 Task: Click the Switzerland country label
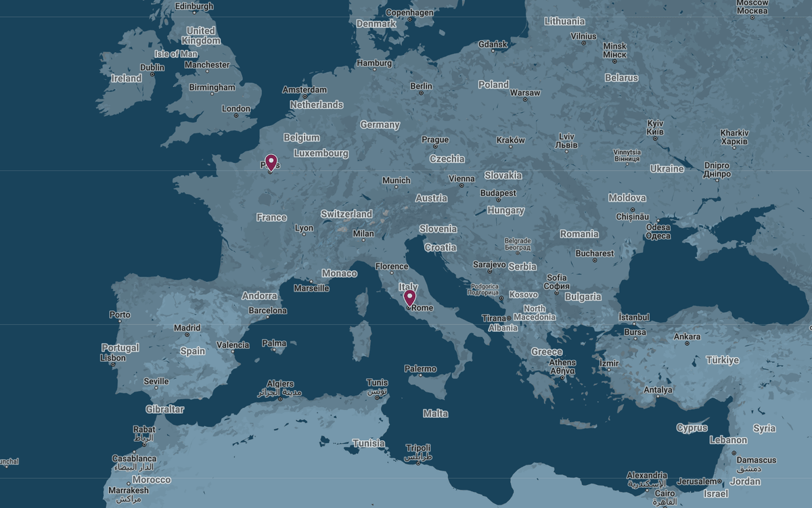346,214
